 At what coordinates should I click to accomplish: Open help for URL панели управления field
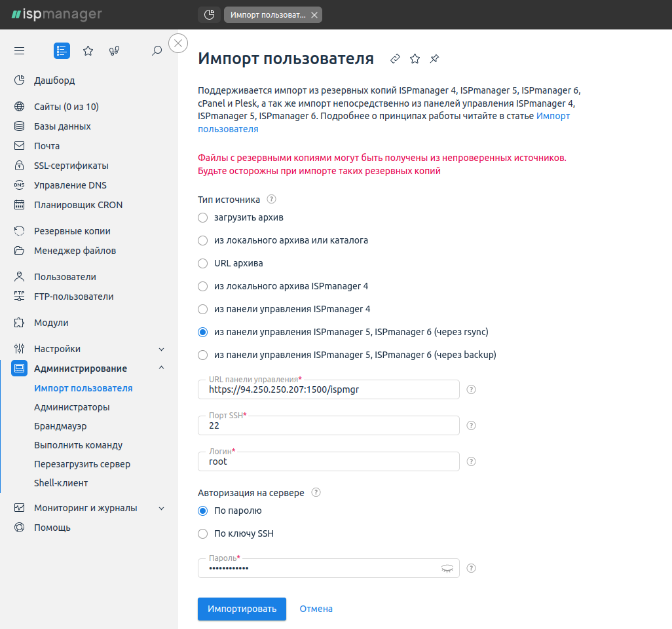pos(471,389)
